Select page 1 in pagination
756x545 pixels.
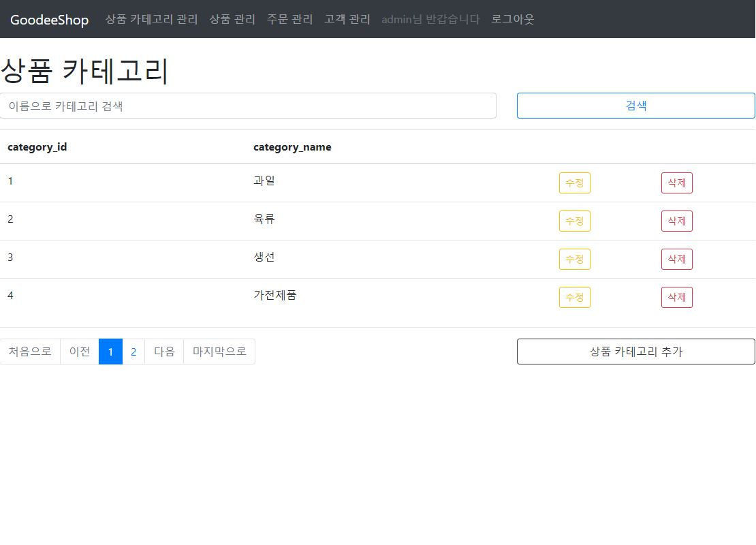pyautogui.click(x=110, y=352)
